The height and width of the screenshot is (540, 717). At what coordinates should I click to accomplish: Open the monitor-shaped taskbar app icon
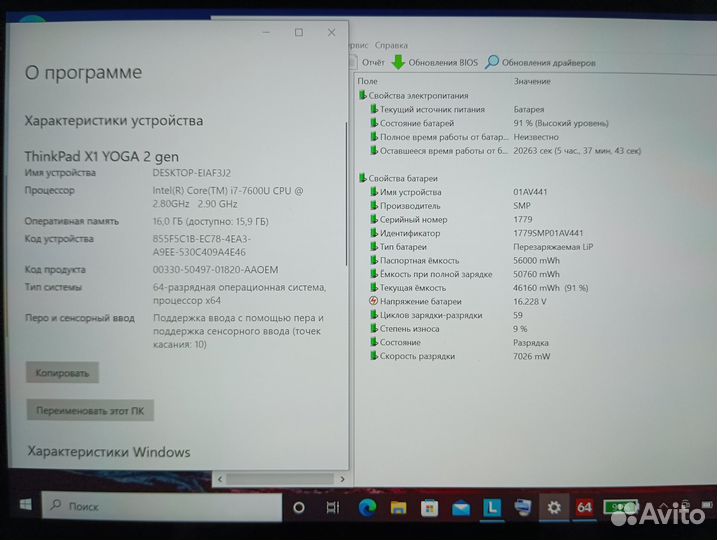[x=523, y=507]
